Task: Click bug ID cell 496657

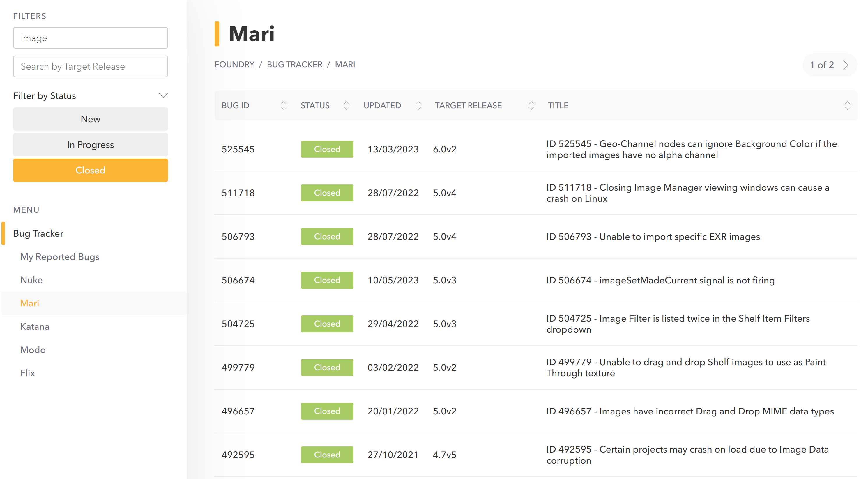Action: tap(238, 411)
